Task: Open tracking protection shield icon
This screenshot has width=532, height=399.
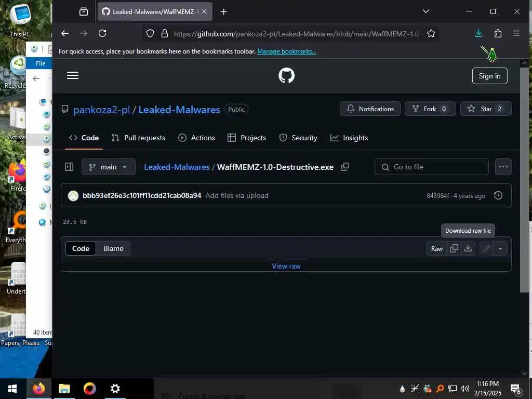Action: (x=150, y=33)
